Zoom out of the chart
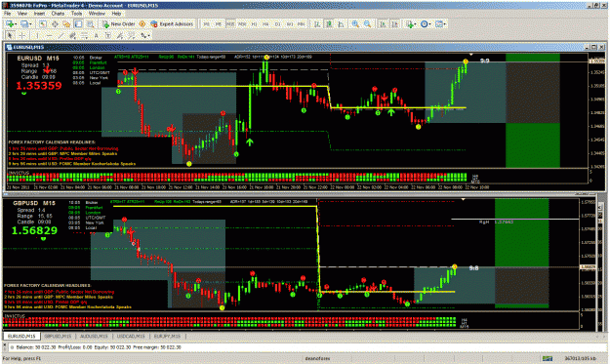610x364 pixels. (x=367, y=23)
